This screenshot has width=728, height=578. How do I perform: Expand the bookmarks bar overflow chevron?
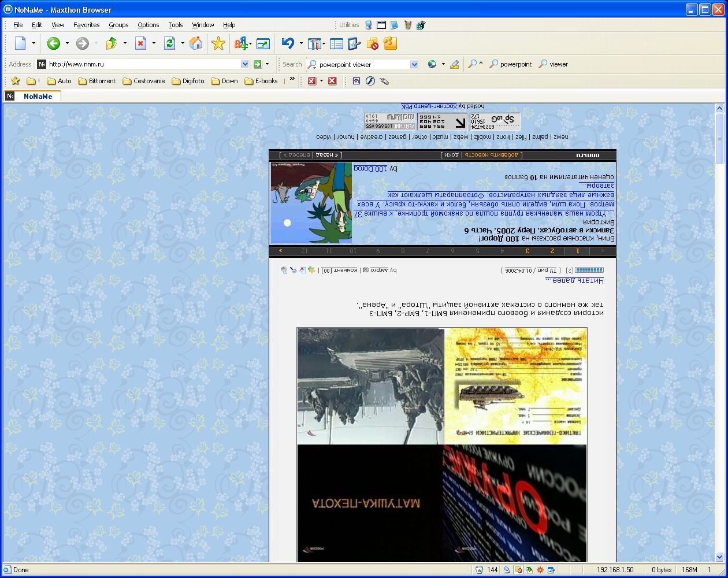pyautogui.click(x=292, y=80)
